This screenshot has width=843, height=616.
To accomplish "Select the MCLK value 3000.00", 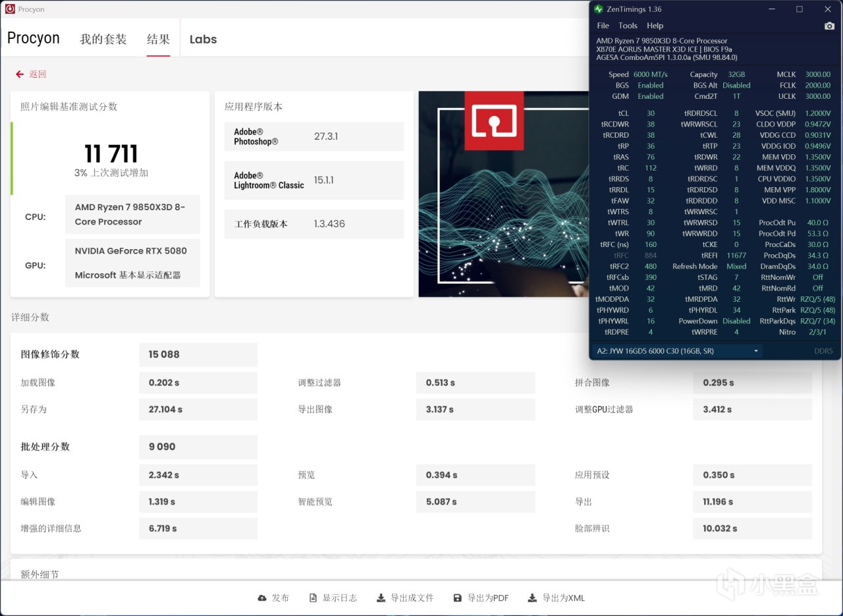I will coord(817,75).
